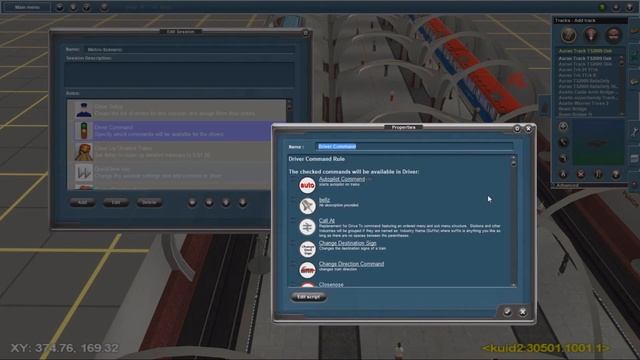Click the track list scrollbar down arrow in the Tracks panel
This screenshot has height=360, width=640.
pyautogui.click(x=622, y=114)
